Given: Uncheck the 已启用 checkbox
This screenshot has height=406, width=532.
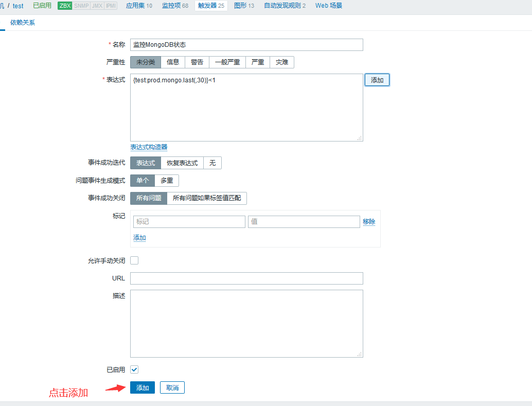Looking at the screenshot, I should coord(134,369).
